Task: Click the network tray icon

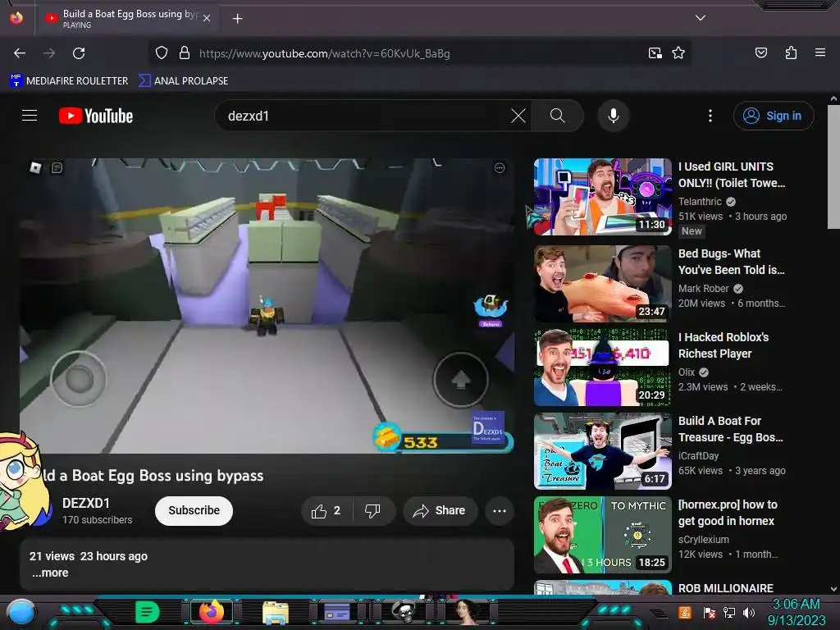Action: tap(728, 612)
